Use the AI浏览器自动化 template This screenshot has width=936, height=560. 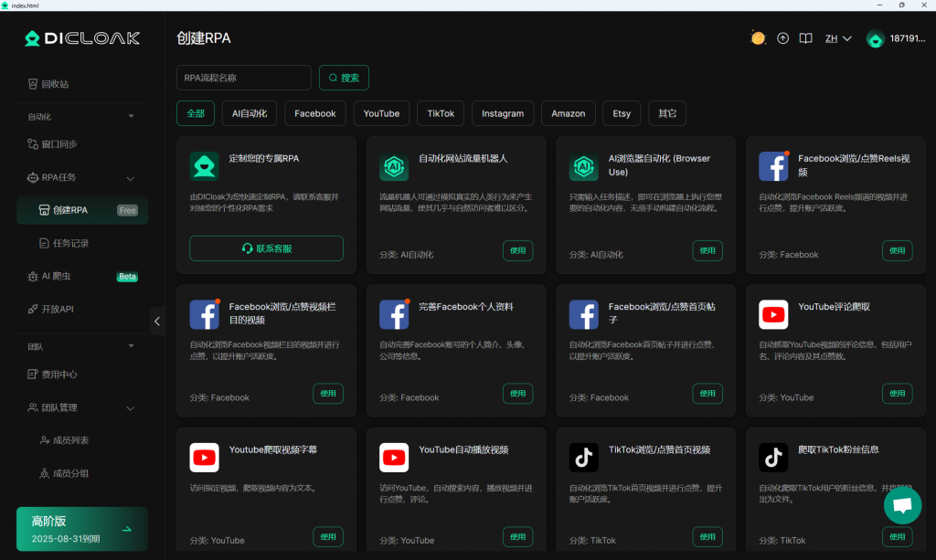click(x=707, y=250)
